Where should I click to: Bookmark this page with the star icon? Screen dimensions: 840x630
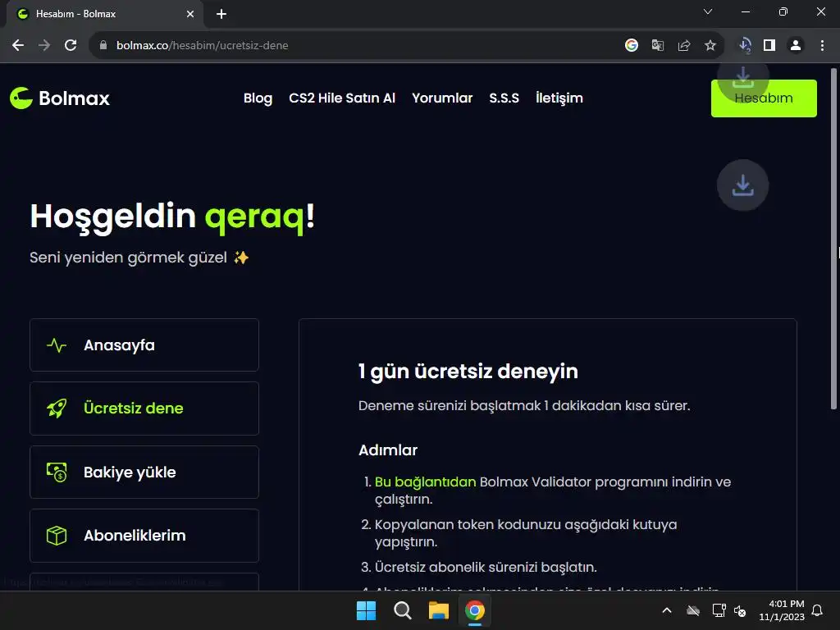pos(710,46)
